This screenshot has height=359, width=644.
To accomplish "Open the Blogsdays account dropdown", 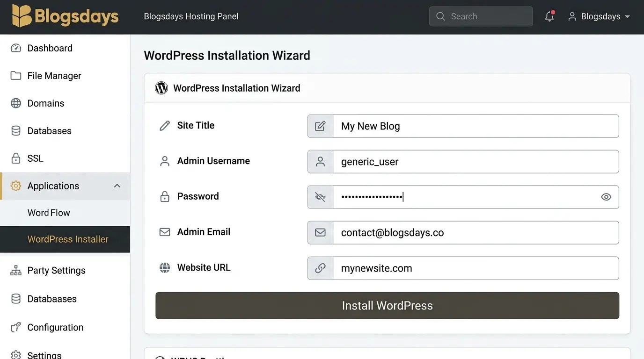I will click(x=599, y=16).
